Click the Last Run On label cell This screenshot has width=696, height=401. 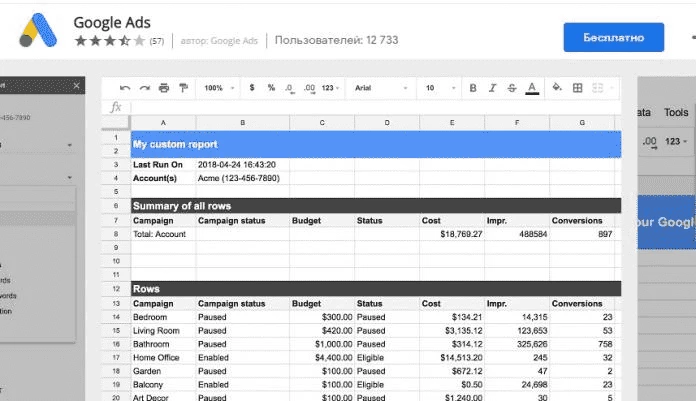coord(163,165)
